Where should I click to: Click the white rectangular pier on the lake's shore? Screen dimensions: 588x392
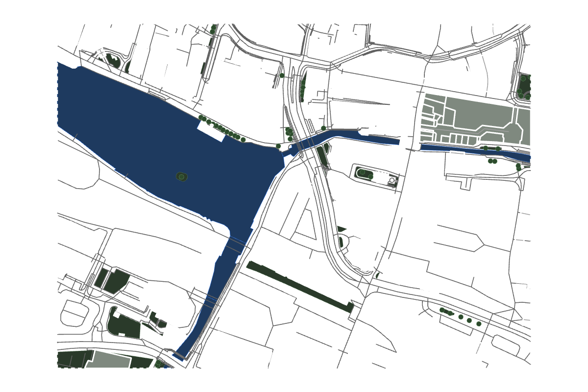coord(212,130)
